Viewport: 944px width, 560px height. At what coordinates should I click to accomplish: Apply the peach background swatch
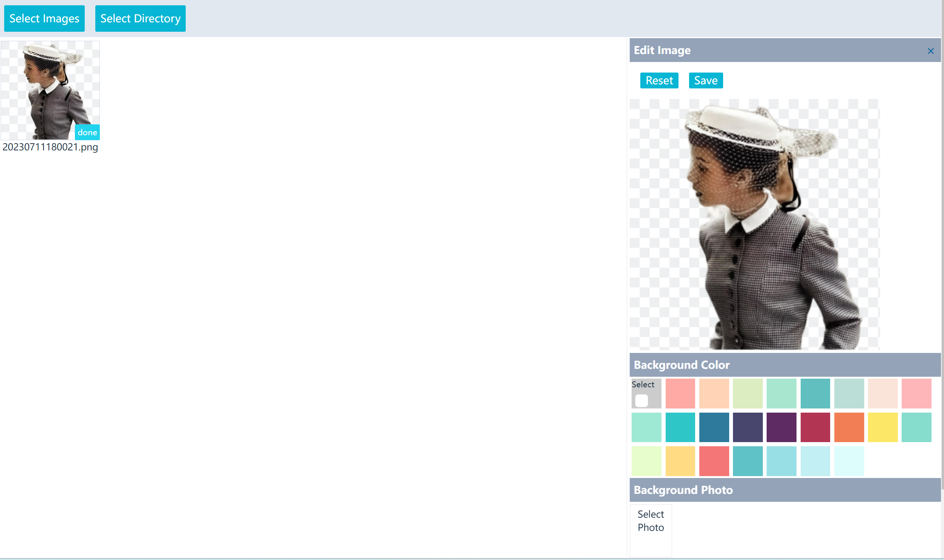click(714, 393)
